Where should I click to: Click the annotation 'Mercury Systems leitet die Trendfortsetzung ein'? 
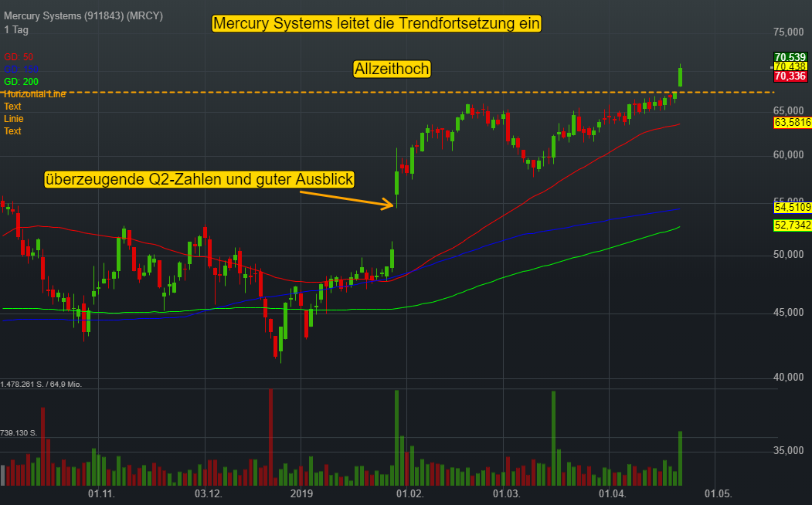[x=376, y=23]
